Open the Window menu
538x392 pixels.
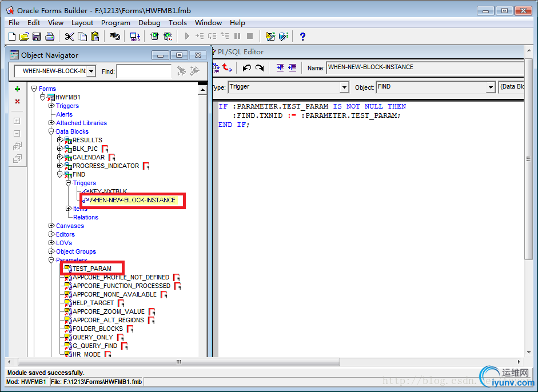[x=208, y=23]
